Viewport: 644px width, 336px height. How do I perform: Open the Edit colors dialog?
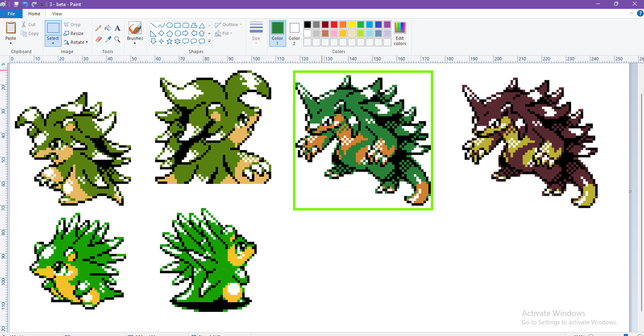[400, 33]
